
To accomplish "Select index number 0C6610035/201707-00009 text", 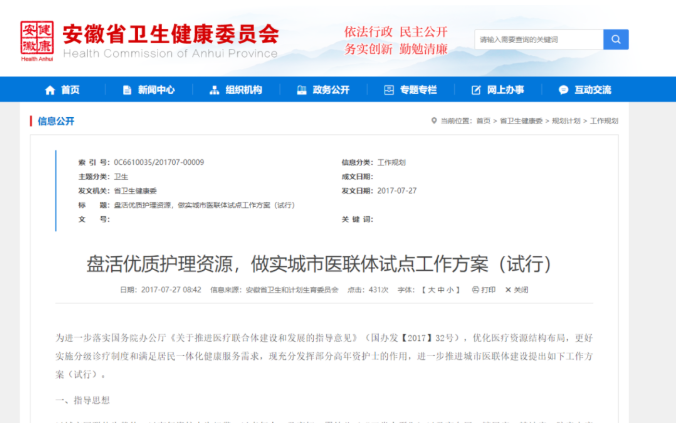I will 159,162.
